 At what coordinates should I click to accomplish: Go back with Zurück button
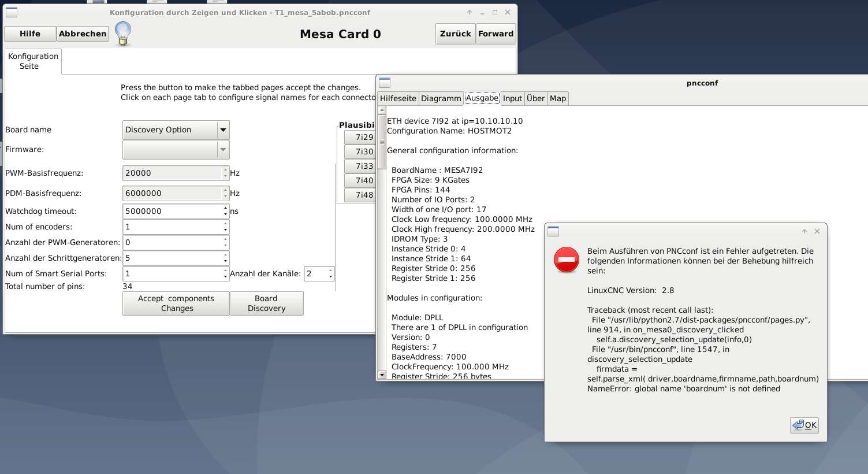(x=455, y=34)
